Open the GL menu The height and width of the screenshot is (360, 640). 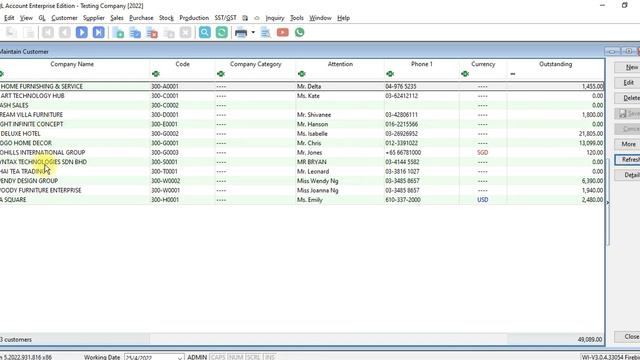coord(42,18)
